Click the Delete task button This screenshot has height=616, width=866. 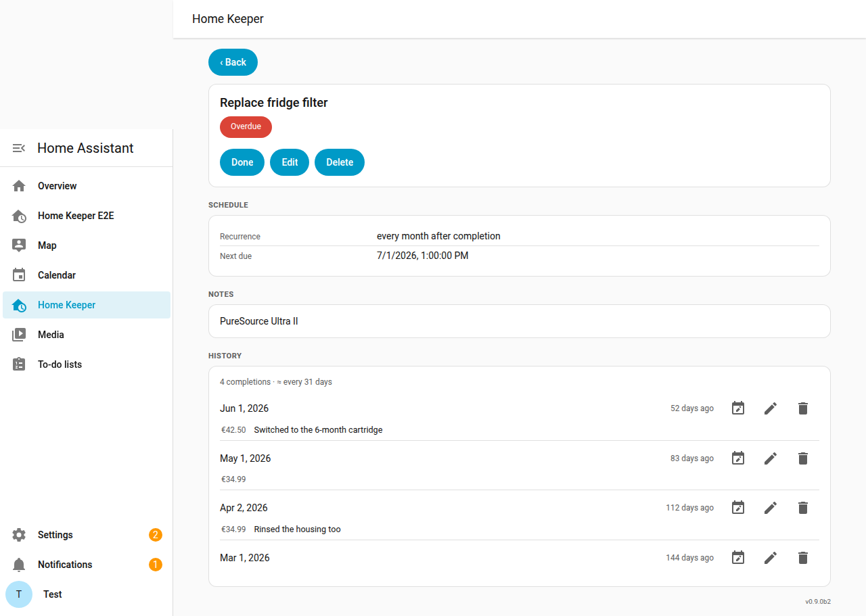(340, 162)
